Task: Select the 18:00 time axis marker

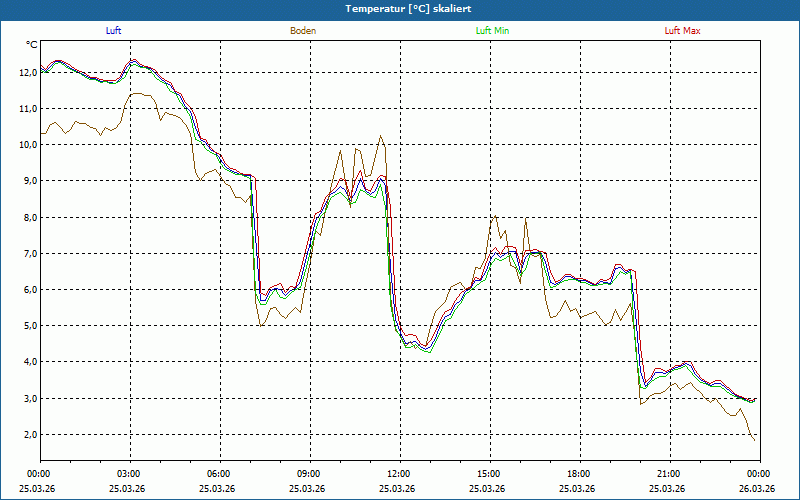Action: click(x=578, y=474)
